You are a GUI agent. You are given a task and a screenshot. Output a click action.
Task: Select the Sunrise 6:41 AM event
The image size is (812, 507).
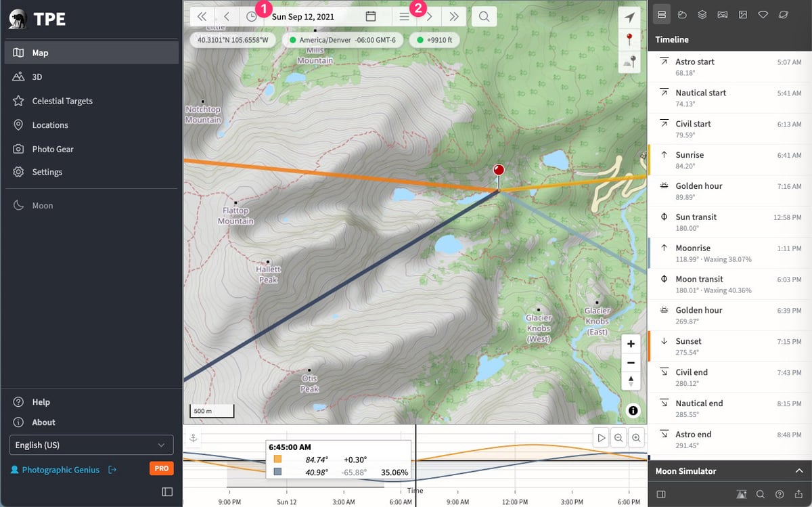tap(730, 160)
